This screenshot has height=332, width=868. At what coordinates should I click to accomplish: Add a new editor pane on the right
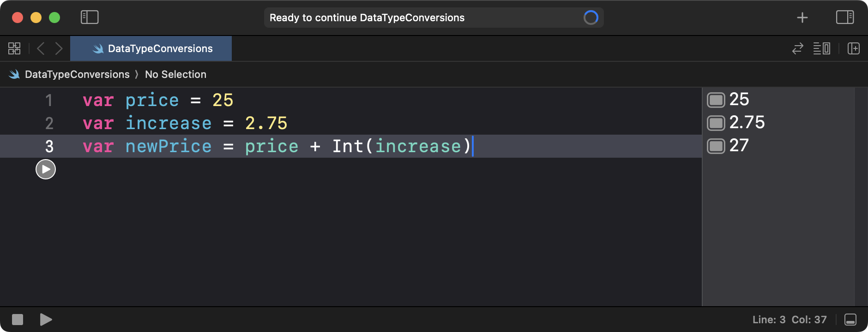[x=853, y=48]
